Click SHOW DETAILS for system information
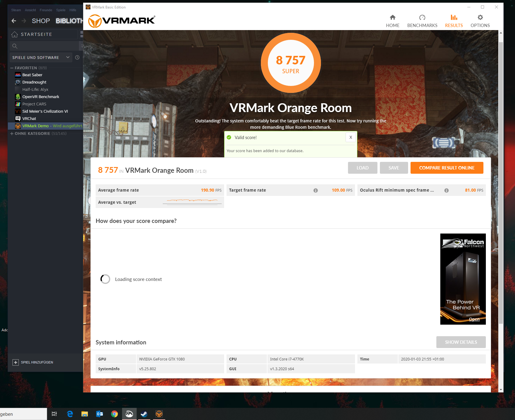 461,342
